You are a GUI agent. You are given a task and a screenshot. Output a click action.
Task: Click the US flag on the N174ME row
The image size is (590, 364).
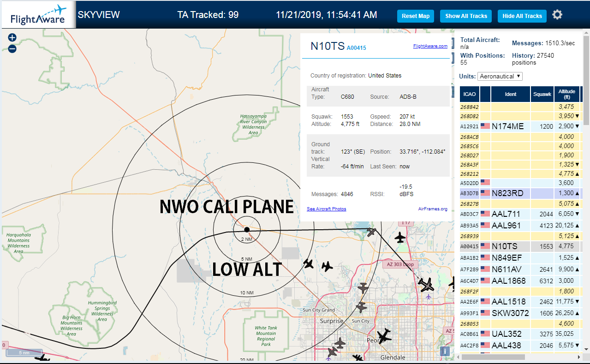[x=485, y=126]
